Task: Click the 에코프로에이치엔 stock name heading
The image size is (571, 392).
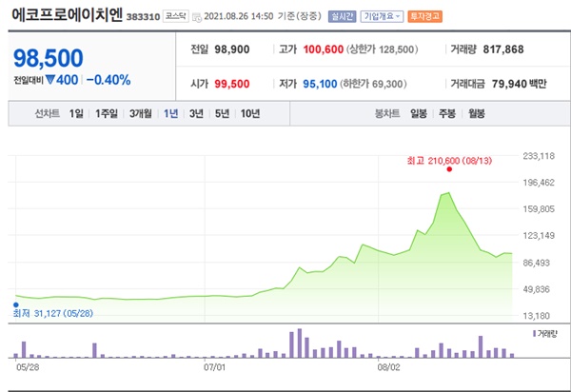Action: 67,15
